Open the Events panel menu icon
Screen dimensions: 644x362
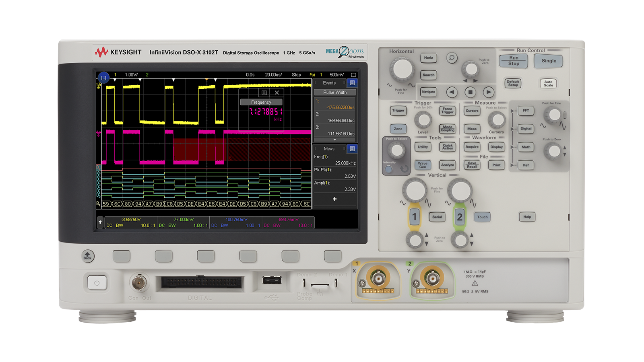pos(353,82)
